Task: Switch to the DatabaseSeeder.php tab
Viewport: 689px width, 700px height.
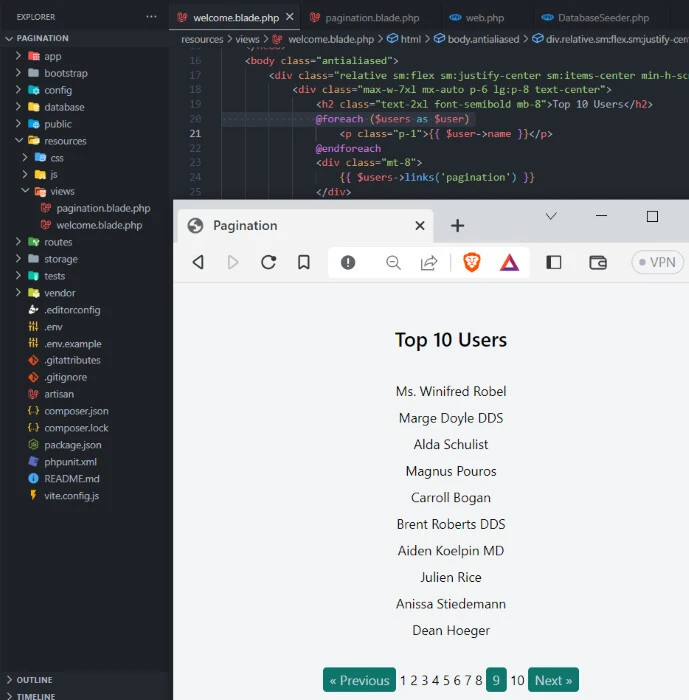Action: tap(602, 18)
